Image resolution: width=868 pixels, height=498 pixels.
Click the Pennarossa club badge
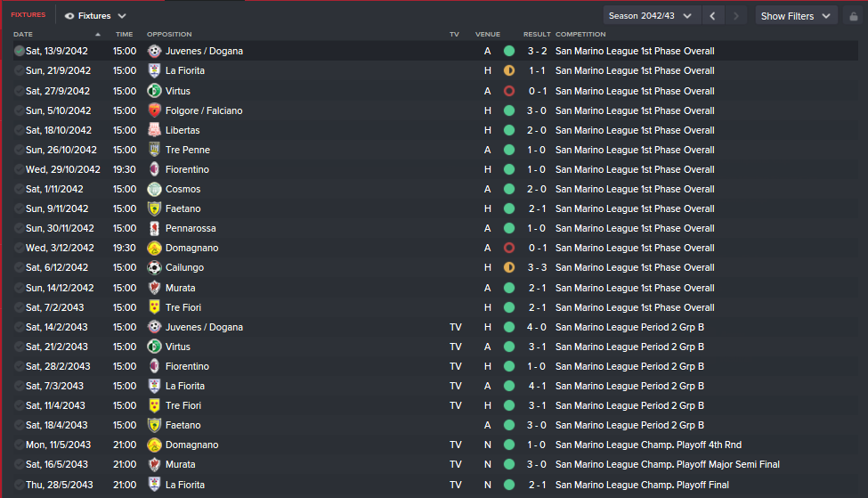pos(154,228)
